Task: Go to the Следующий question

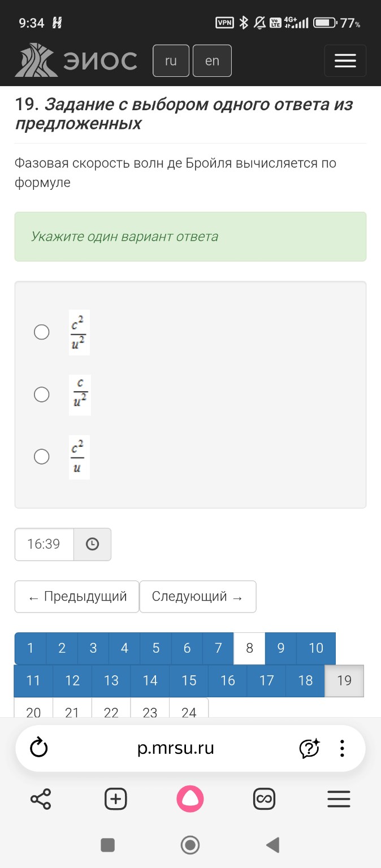Action: pos(198,596)
